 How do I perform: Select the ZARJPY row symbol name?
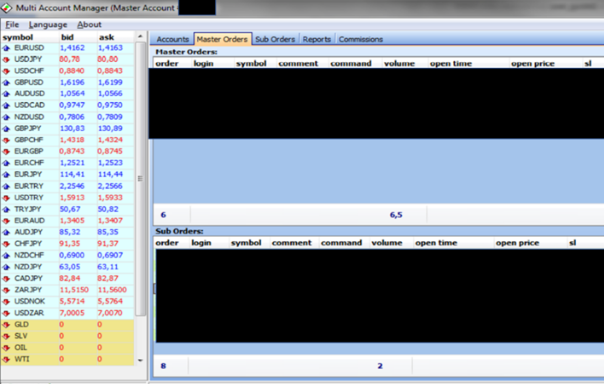(x=28, y=290)
